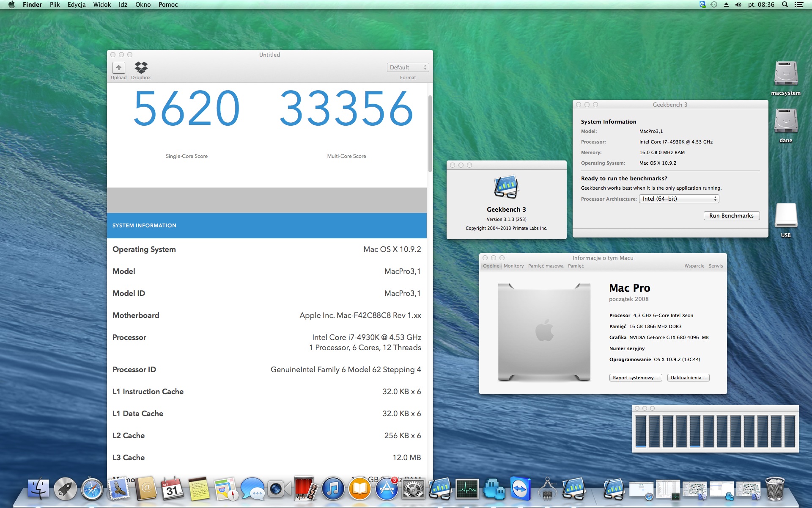
Task: Open the Pamięć tab in Informacje o tym Macu
Action: point(576,266)
